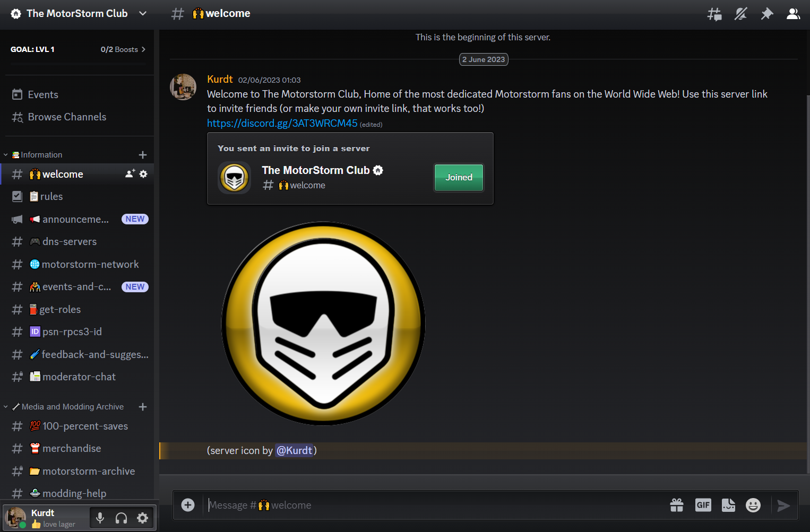Open the sticker picker

coord(728,505)
